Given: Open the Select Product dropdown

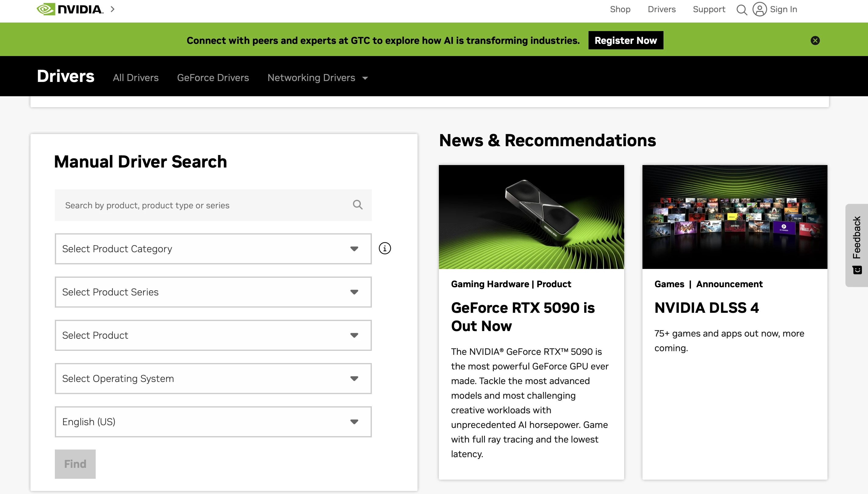Looking at the screenshot, I should 213,335.
